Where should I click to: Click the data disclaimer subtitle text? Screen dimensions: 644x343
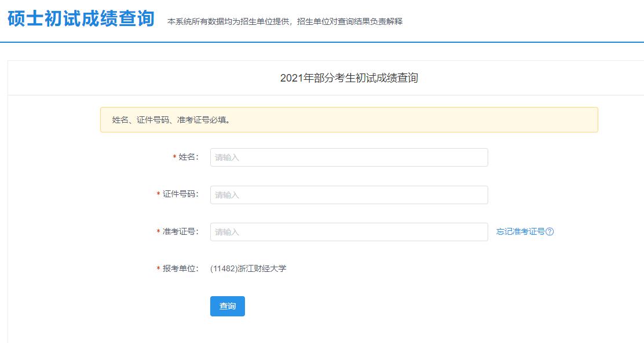tap(284, 21)
